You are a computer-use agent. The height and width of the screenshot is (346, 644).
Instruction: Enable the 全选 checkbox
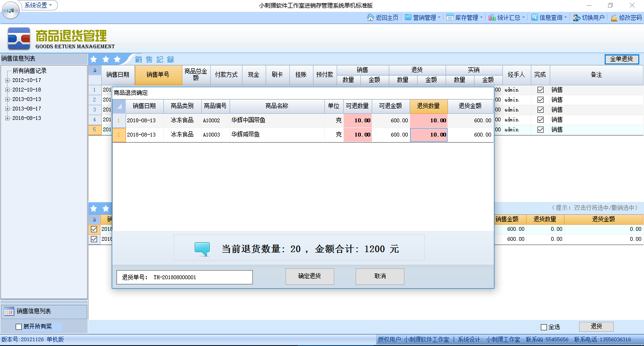click(x=544, y=327)
